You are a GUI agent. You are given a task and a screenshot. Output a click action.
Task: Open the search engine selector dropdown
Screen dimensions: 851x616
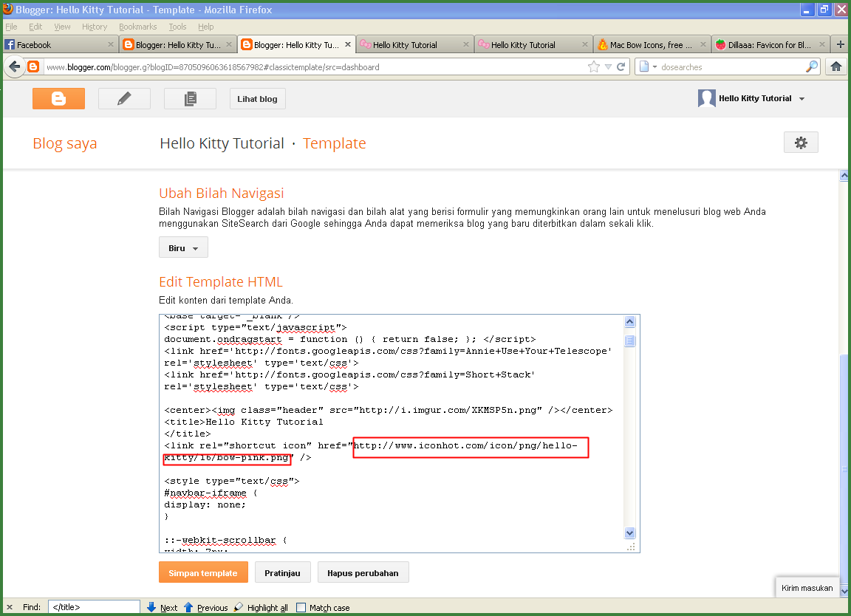[x=648, y=66]
